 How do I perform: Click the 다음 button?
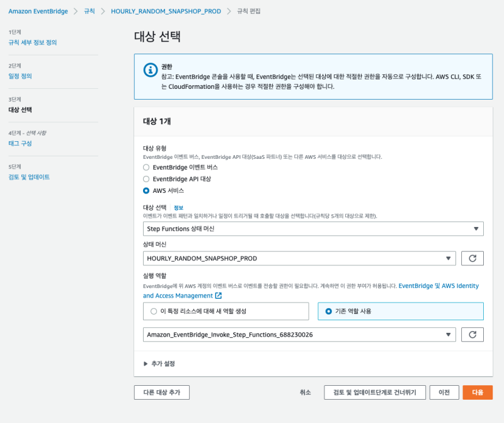pyautogui.click(x=478, y=392)
